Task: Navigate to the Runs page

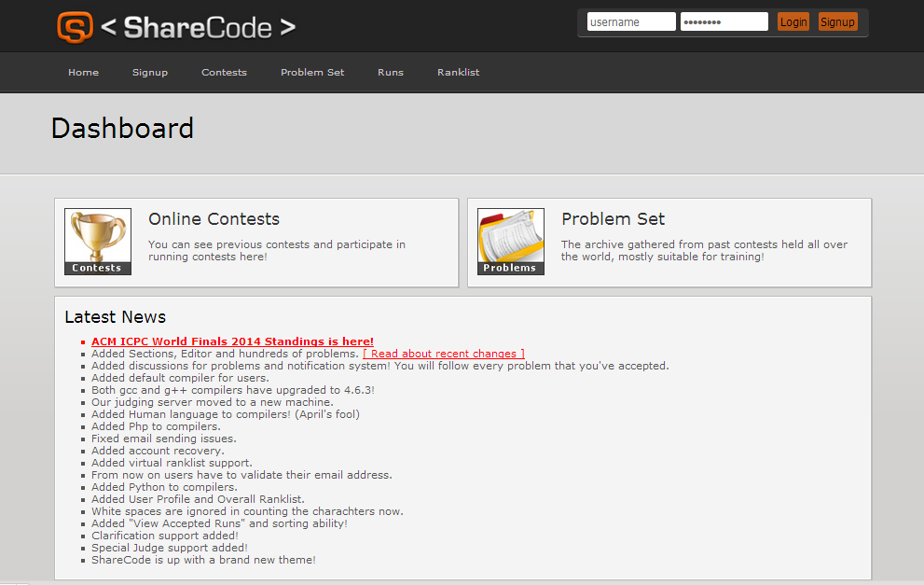Action: (391, 73)
